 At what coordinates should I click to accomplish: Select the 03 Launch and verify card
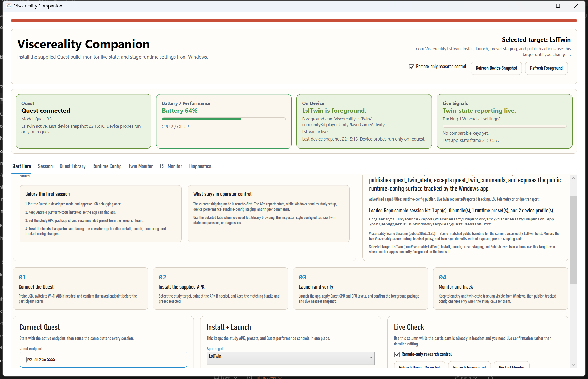[361, 289]
